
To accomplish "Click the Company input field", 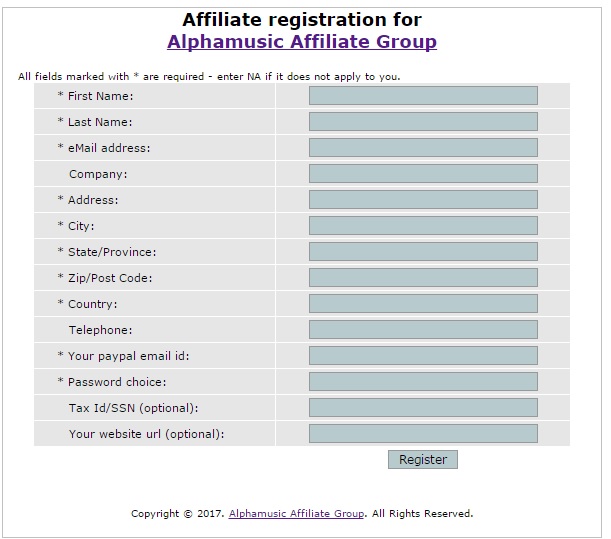I will pos(423,174).
